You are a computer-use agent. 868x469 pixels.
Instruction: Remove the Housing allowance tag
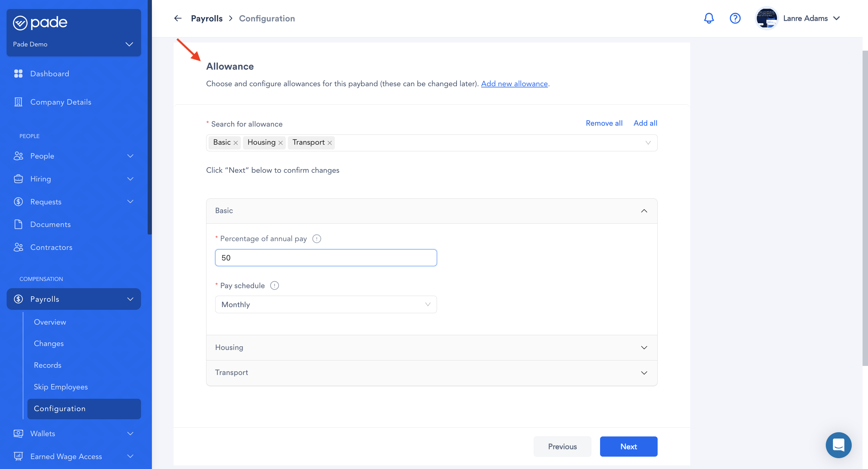point(280,143)
